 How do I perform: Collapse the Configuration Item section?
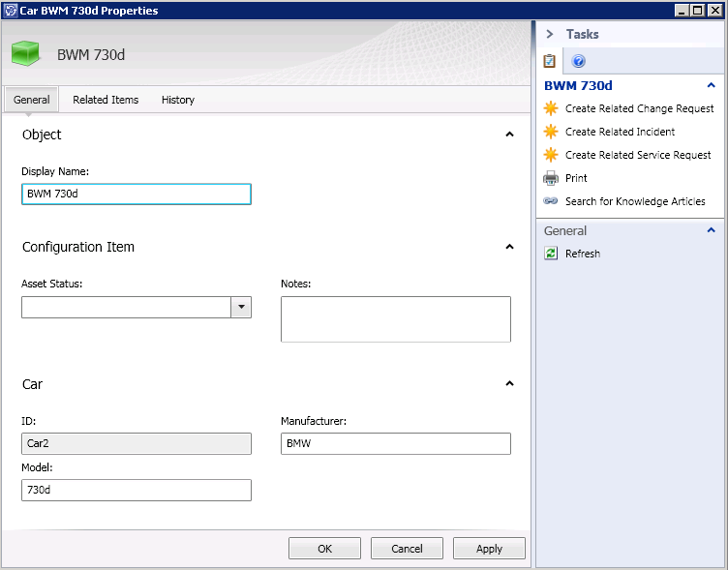(509, 247)
